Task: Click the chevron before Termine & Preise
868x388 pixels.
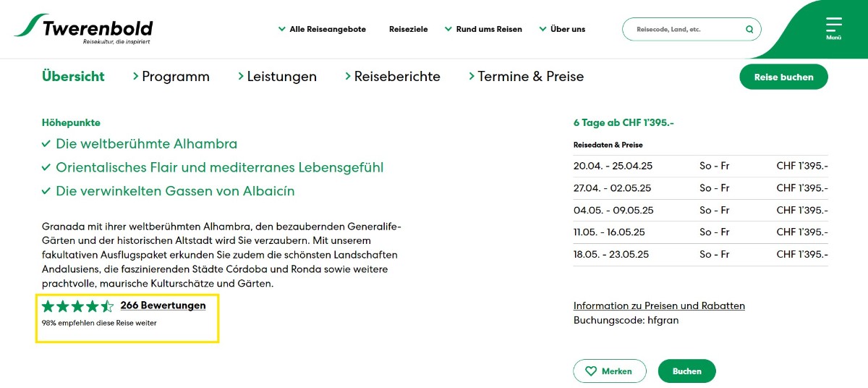Action: pos(472,76)
